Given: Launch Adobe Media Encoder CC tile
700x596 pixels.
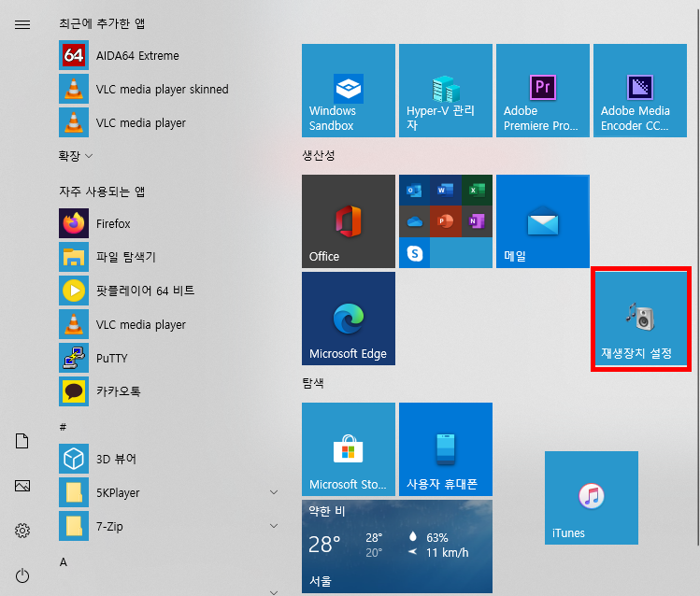Looking at the screenshot, I should pyautogui.click(x=640, y=91).
